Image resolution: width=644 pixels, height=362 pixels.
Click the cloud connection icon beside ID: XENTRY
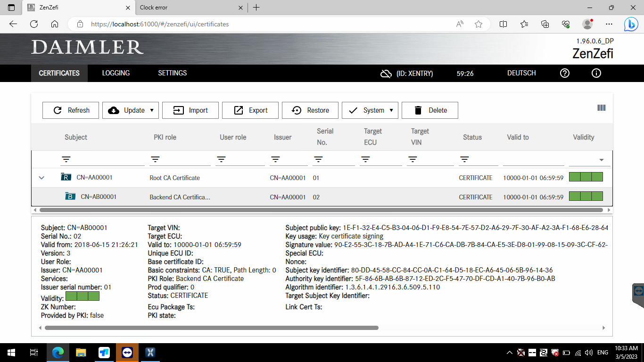(x=386, y=73)
